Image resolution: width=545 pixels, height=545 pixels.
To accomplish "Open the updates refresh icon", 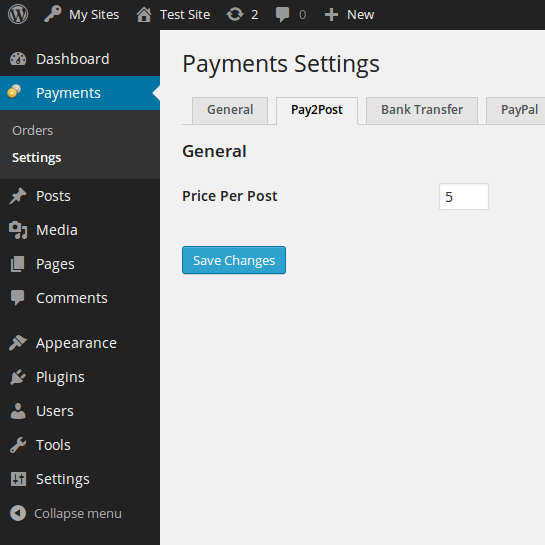I will click(235, 15).
